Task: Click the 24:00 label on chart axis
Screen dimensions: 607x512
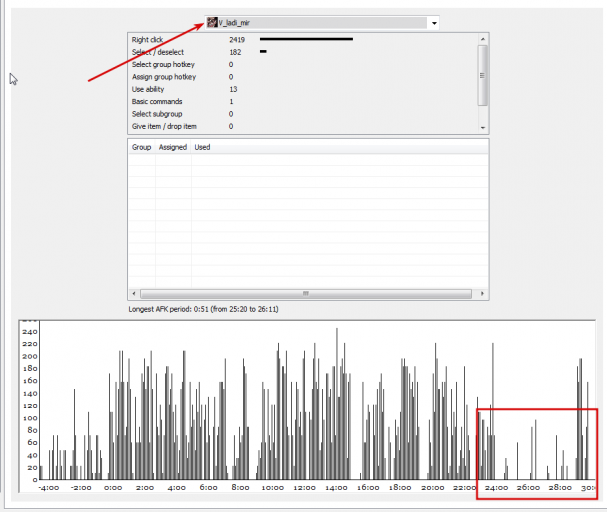Action: click(496, 488)
